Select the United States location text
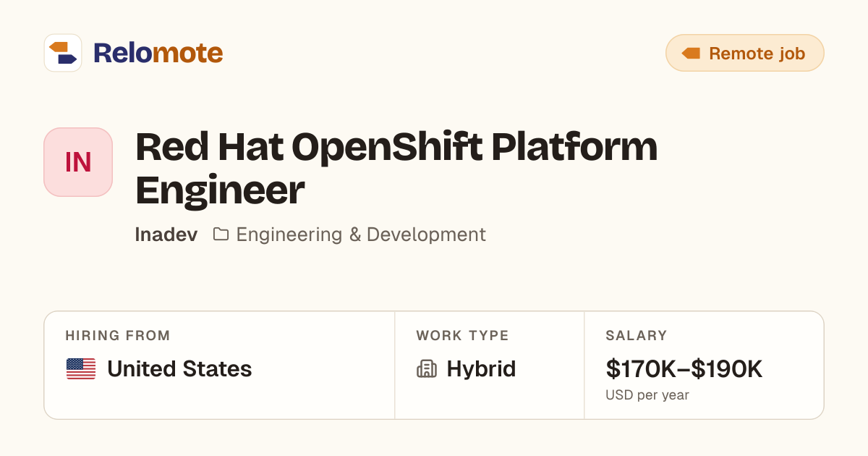This screenshot has height=456, width=868. pos(179,369)
